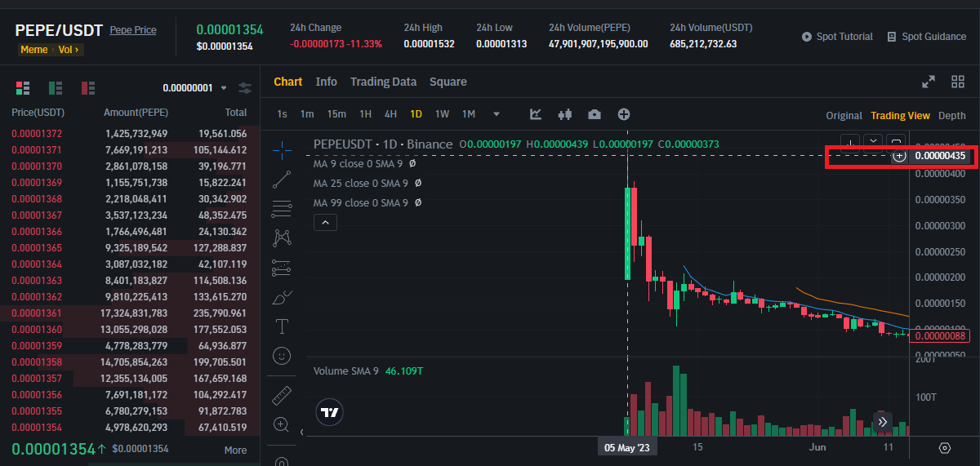Image resolution: width=980 pixels, height=466 pixels.
Task: Switch to Depth chart view
Action: point(952,116)
